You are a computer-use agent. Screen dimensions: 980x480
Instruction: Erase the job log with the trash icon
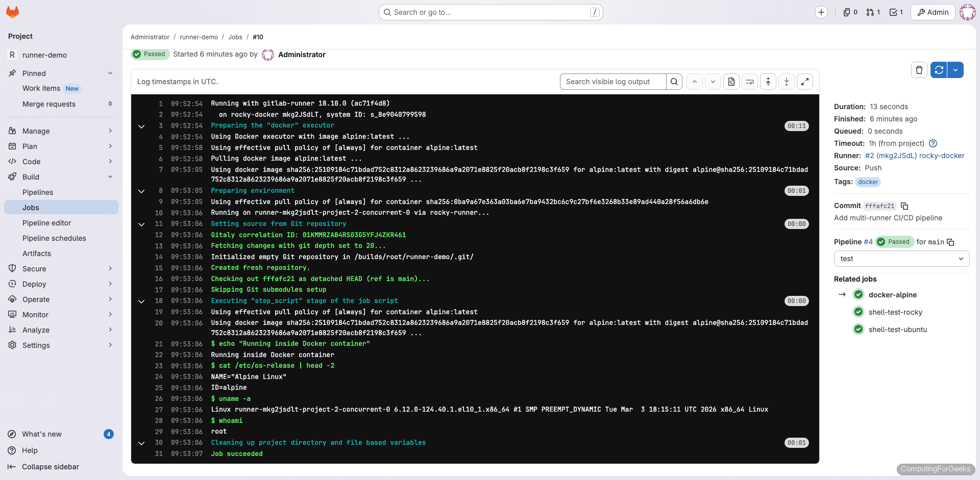coord(919,70)
